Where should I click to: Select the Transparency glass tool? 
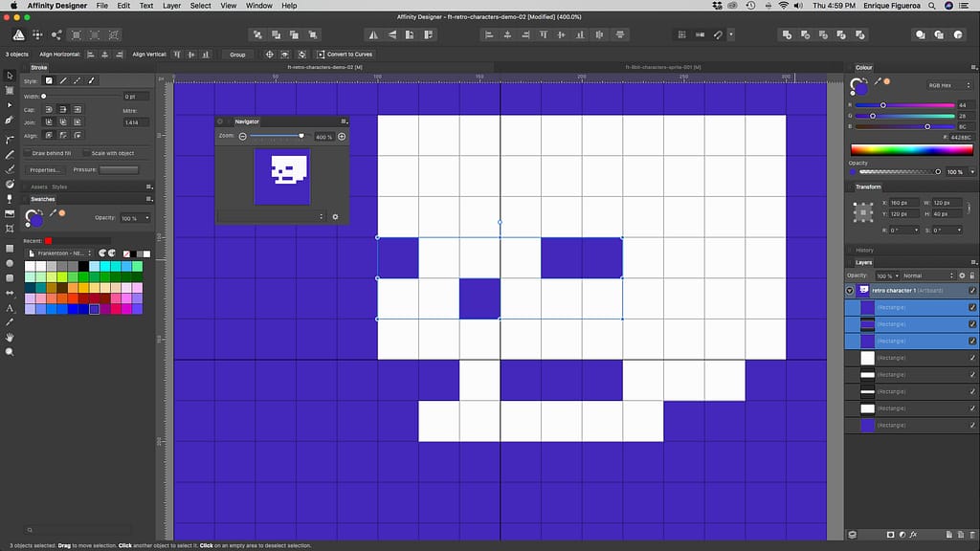10,199
